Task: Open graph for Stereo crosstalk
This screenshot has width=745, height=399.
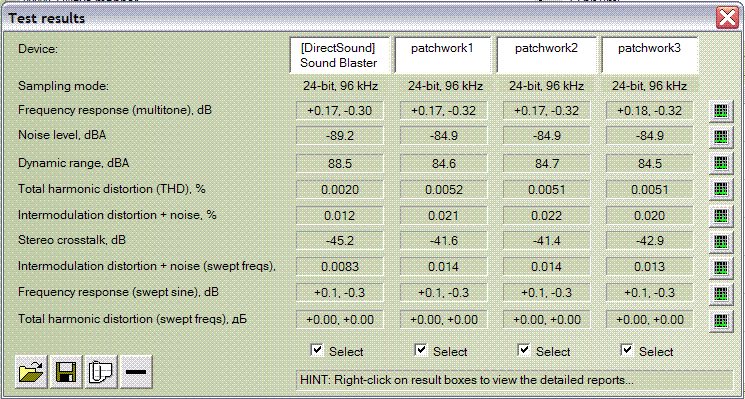Action: point(721,241)
